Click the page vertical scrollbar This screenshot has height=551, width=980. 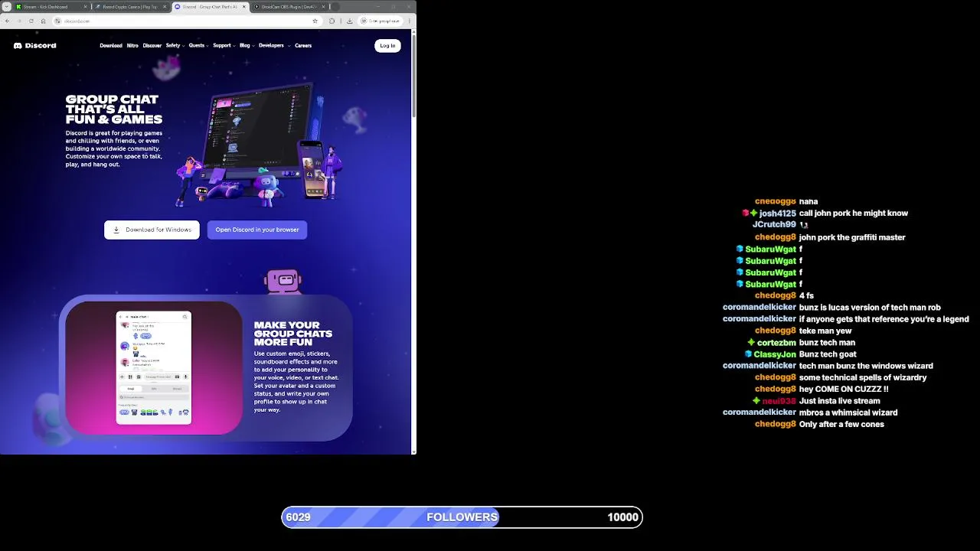(414, 77)
